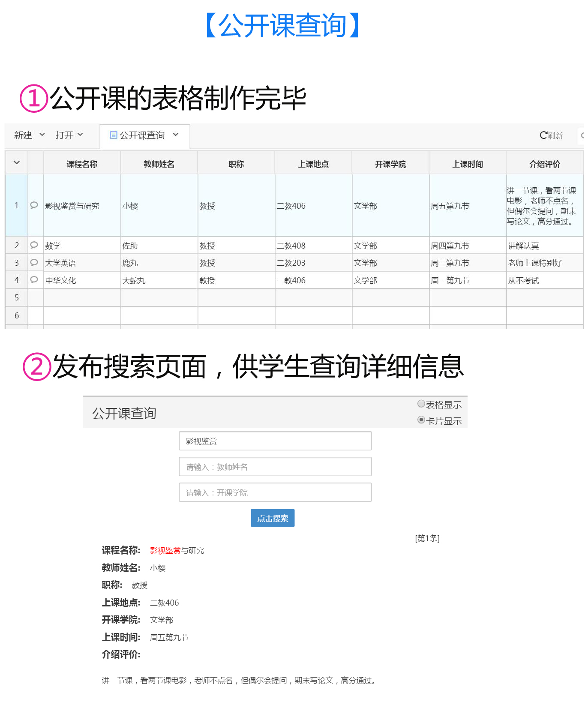Click the cell 小樱 in the table
Screen dimensions: 588x705
[159, 205]
